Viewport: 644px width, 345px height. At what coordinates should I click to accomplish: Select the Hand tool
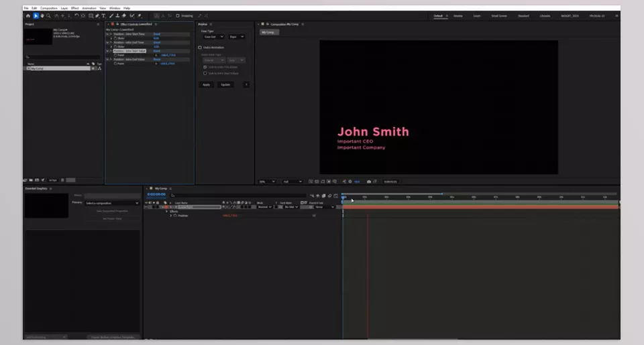42,16
